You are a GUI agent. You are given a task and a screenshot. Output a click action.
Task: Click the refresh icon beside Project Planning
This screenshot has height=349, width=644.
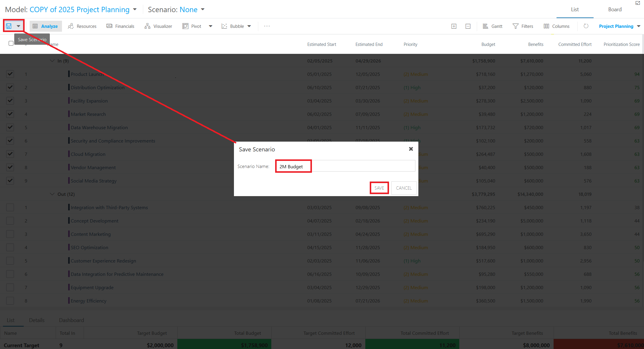click(586, 26)
